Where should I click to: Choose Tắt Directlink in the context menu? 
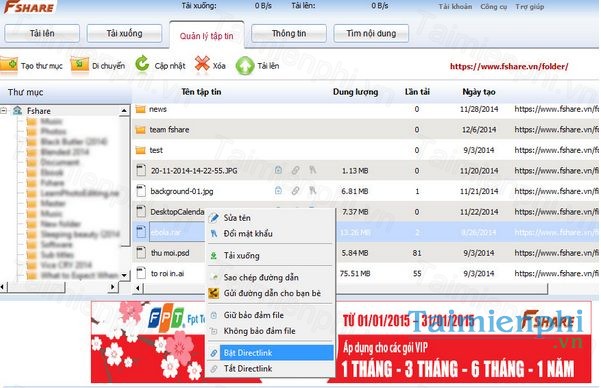pos(248,368)
